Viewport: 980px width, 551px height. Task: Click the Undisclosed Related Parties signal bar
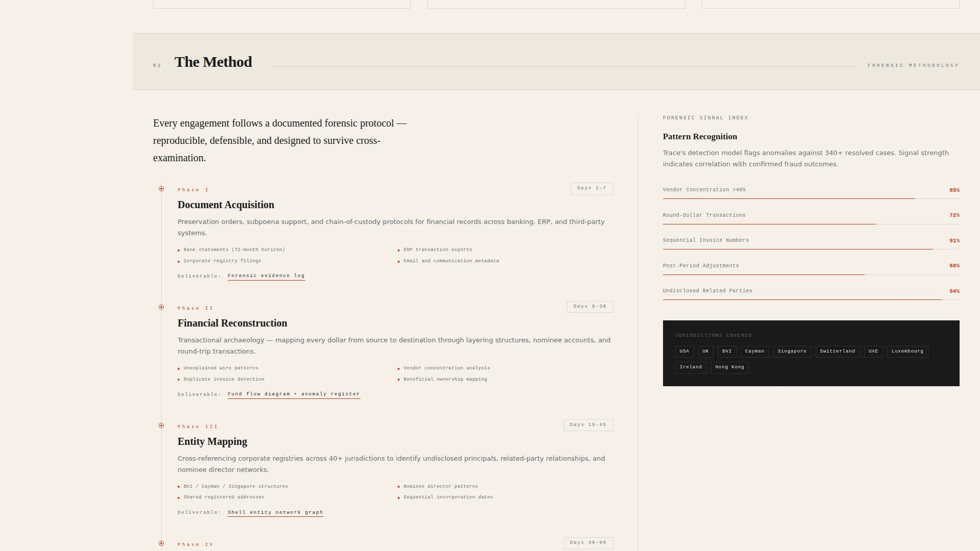coord(811,299)
